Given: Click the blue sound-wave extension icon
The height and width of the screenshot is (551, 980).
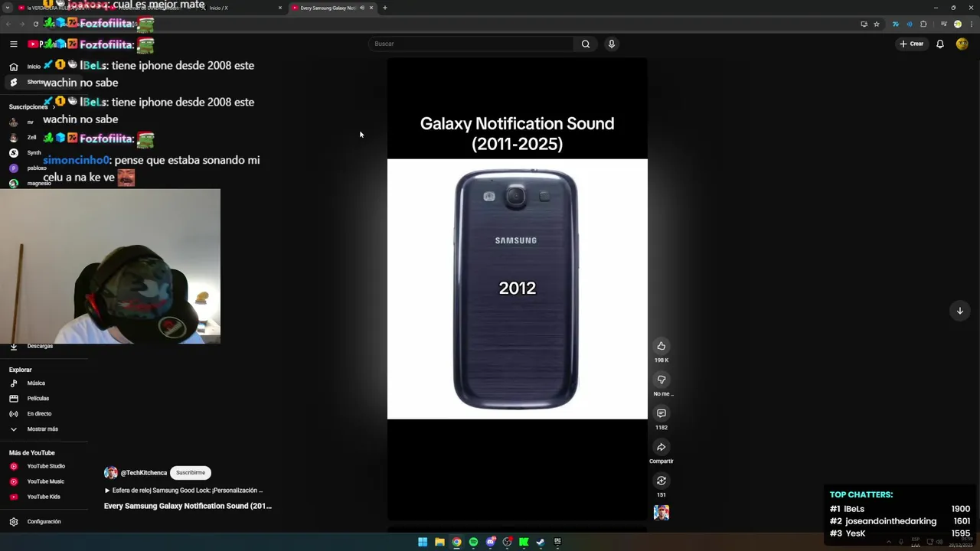Looking at the screenshot, I should [x=910, y=24].
